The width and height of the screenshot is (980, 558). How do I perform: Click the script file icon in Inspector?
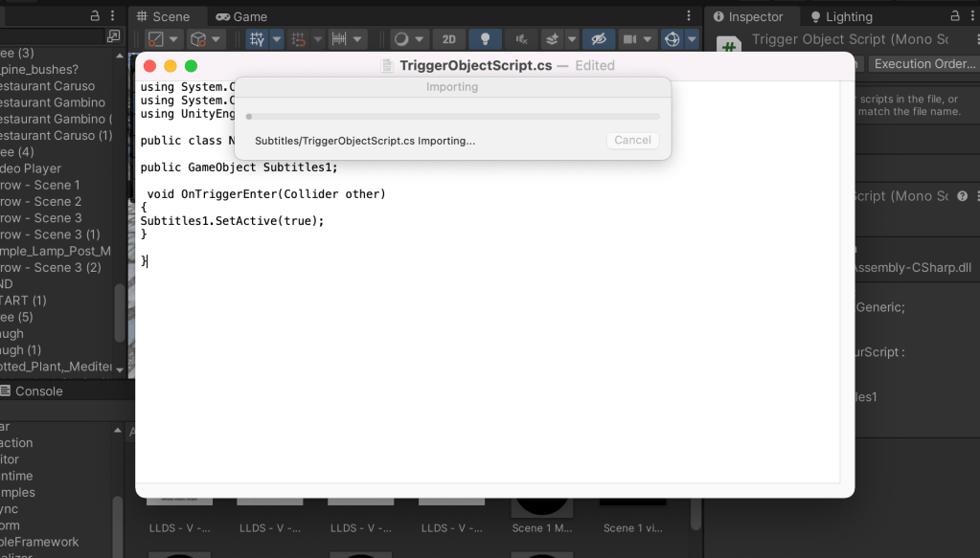click(x=730, y=48)
